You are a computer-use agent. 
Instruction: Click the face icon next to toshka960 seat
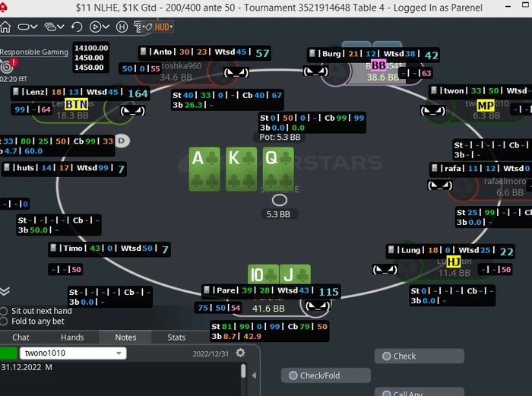236,72
